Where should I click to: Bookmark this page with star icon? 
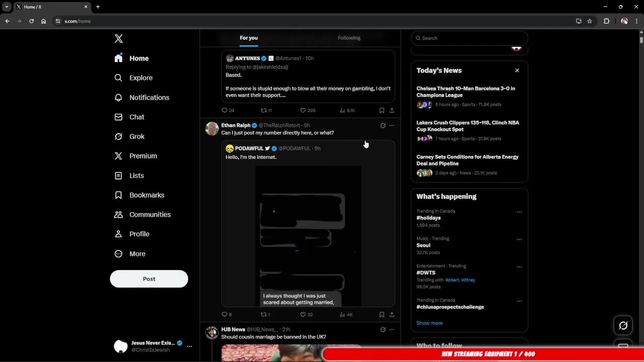590,21
